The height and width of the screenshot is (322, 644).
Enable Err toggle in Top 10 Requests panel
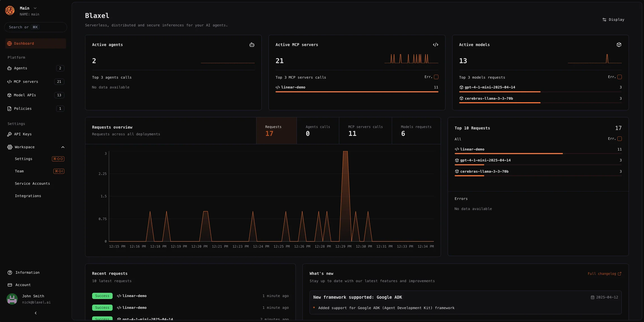pos(620,139)
